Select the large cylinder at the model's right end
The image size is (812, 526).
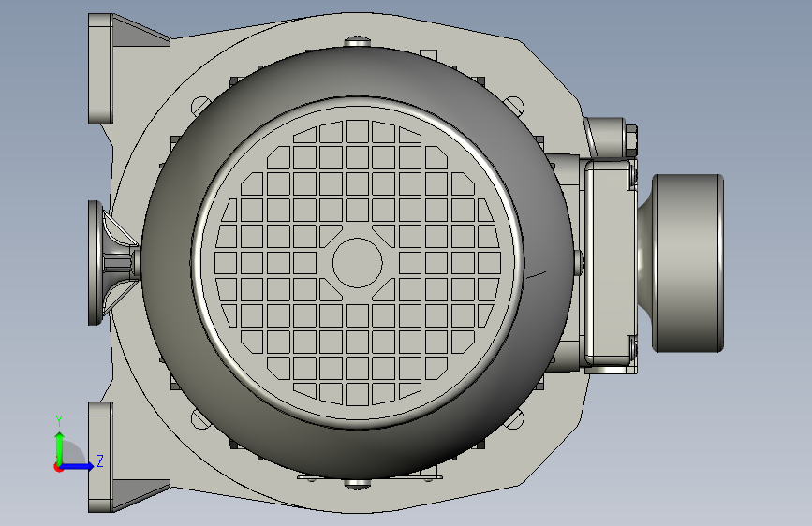[x=687, y=263]
